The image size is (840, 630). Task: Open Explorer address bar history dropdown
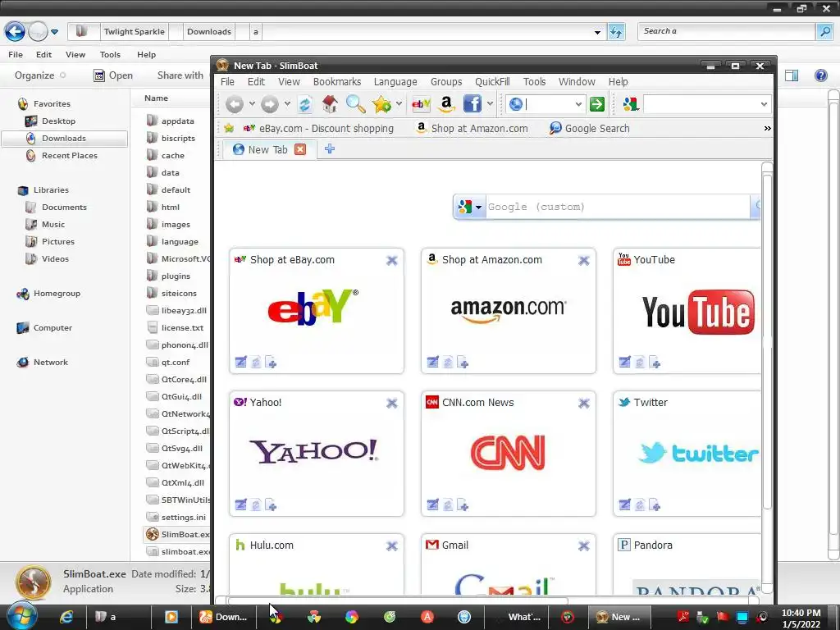pos(597,32)
